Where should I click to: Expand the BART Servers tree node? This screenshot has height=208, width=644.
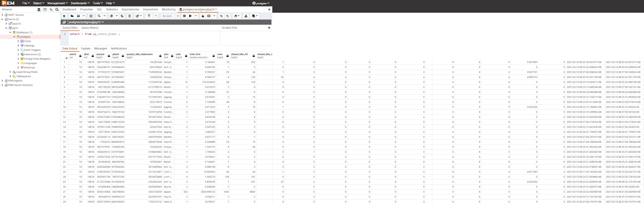point(2,15)
